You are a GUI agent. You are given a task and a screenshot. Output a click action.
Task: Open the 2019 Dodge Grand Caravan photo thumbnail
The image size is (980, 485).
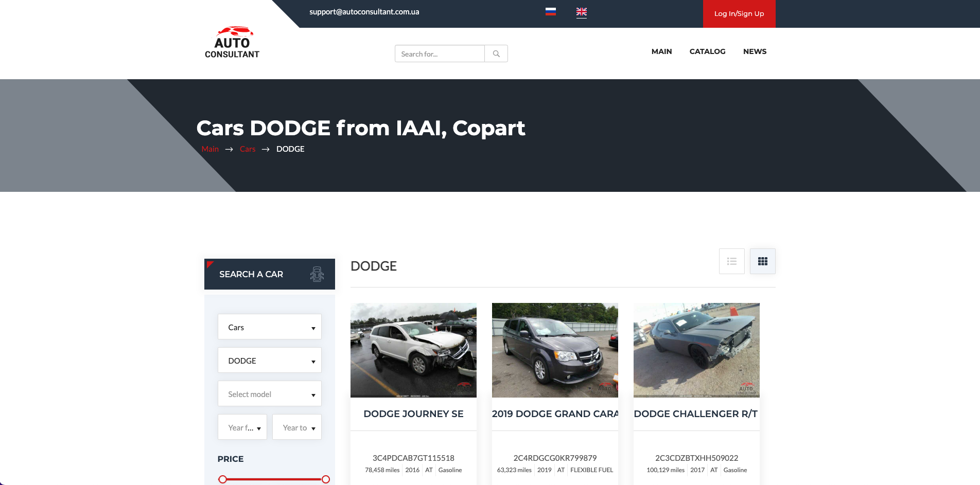pos(555,350)
